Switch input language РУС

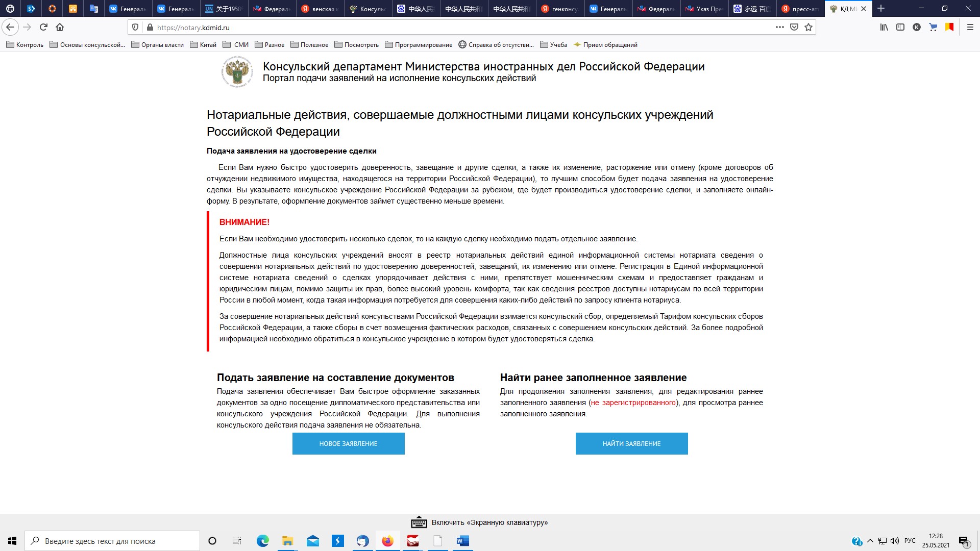coord(910,541)
